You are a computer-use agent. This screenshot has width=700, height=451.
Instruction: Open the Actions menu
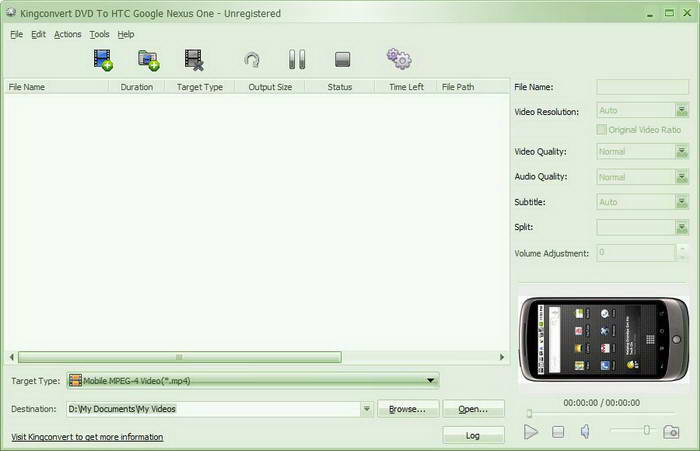tap(67, 34)
